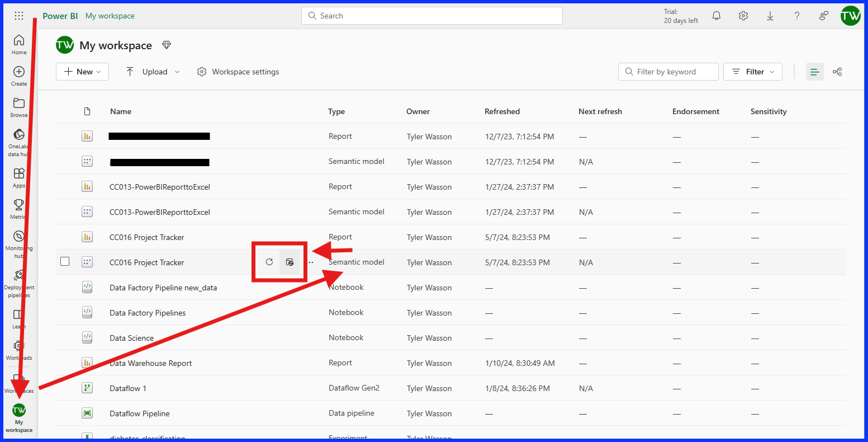Open Monitoring hub in sidebar
The width and height of the screenshot is (868, 442).
[x=19, y=244]
